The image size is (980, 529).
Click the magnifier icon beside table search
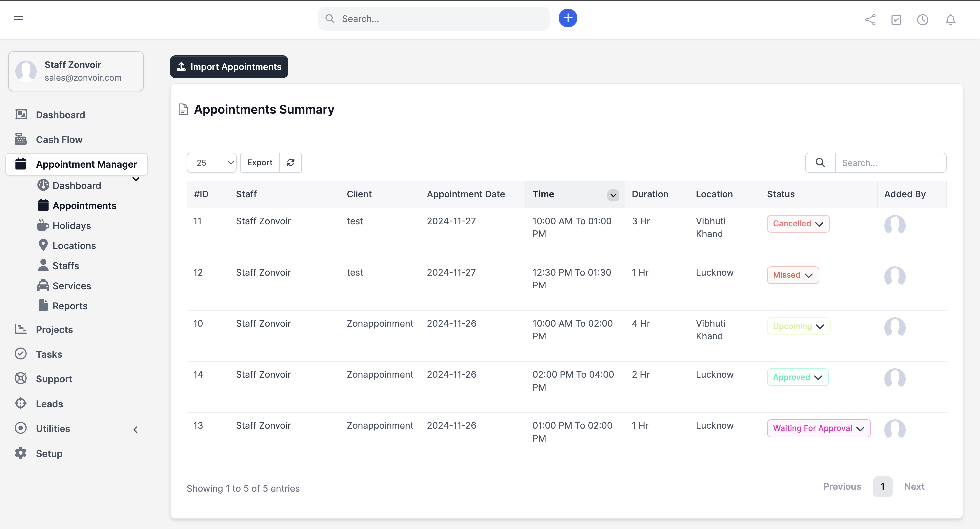(x=820, y=163)
